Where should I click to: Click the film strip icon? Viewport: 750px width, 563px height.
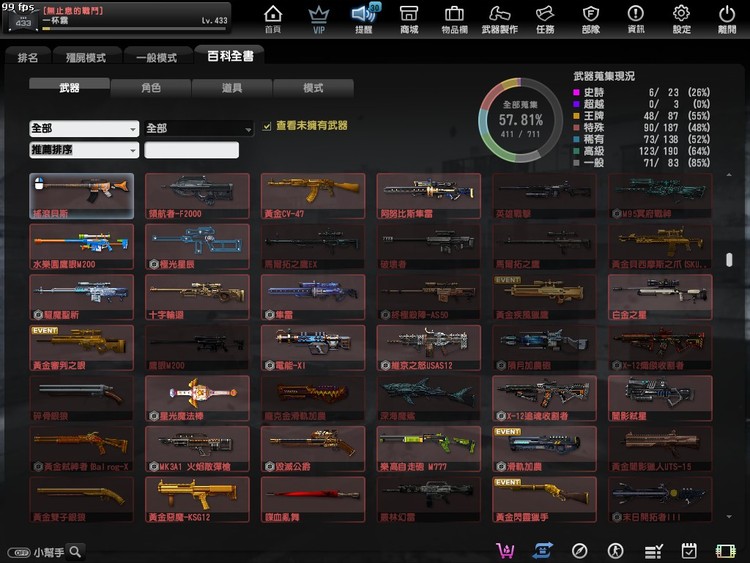pos(725,551)
